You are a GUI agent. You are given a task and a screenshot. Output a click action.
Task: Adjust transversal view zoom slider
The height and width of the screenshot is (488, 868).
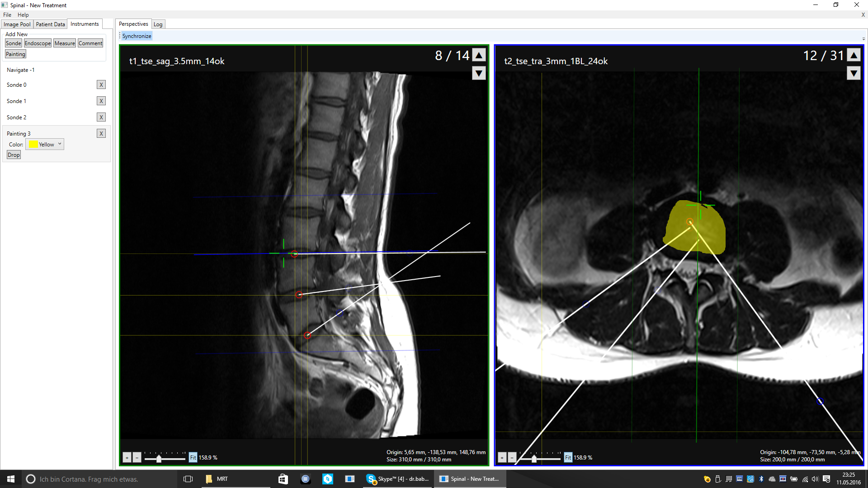(534, 459)
